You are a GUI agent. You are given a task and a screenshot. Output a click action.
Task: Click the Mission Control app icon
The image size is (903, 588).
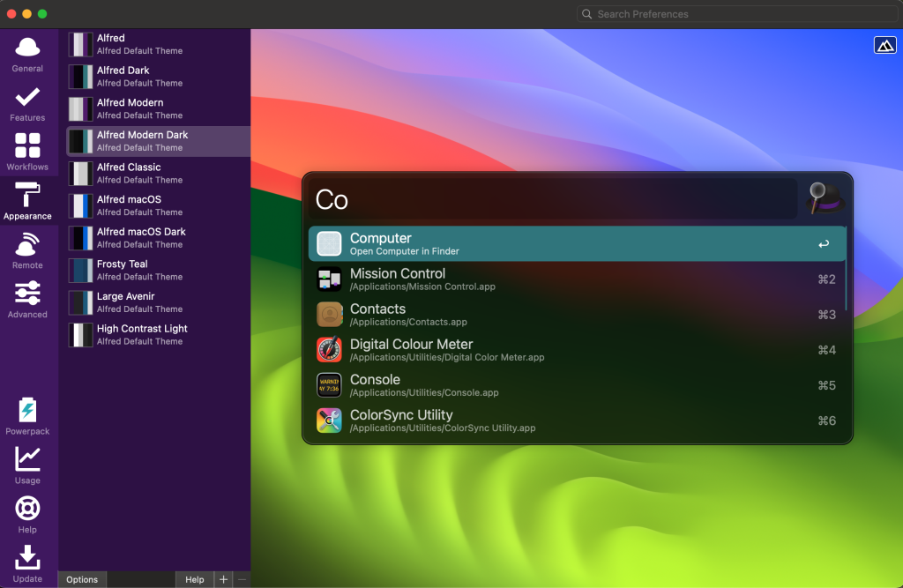point(329,279)
